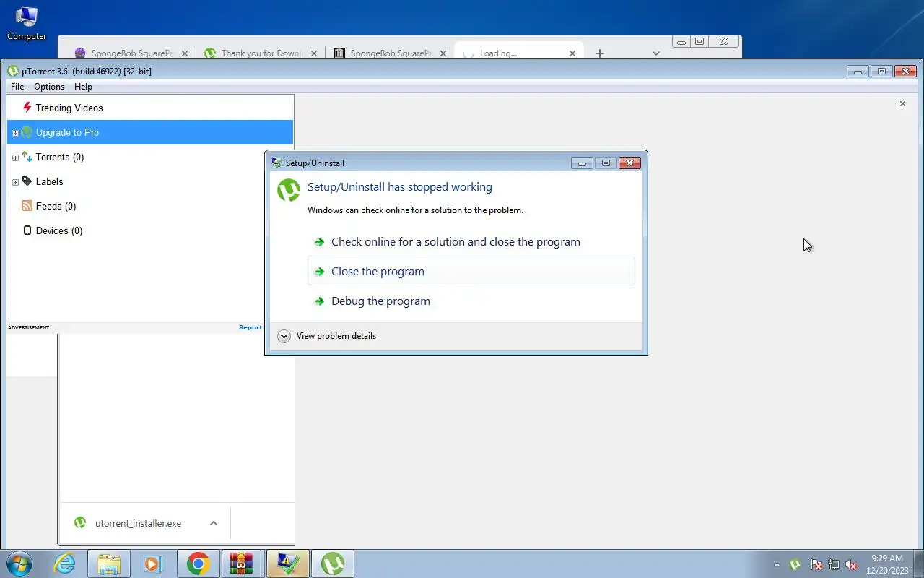
Task: Expand the Torrents (0) tree node
Action: coord(15,158)
